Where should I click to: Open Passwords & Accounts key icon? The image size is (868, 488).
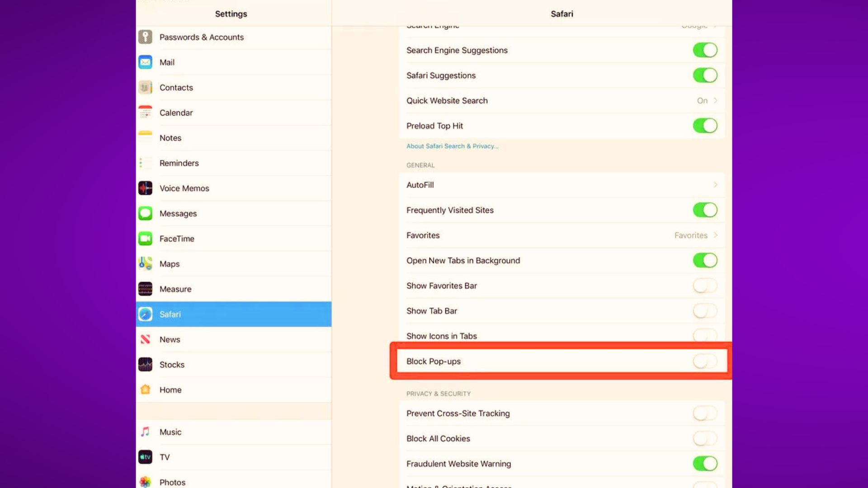click(145, 37)
